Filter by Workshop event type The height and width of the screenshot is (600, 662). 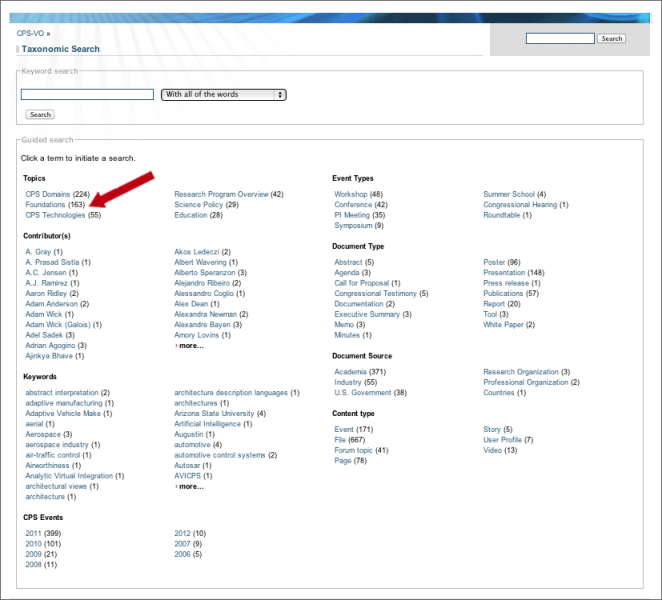point(351,194)
